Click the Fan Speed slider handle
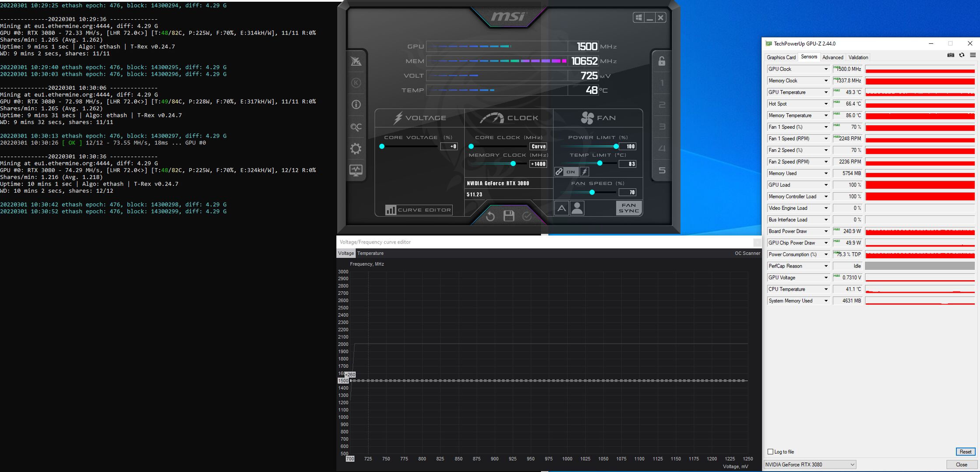980x472 pixels. tap(592, 192)
